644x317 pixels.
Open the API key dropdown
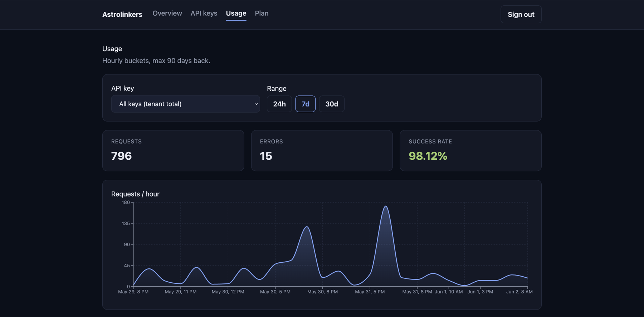pyautogui.click(x=185, y=104)
